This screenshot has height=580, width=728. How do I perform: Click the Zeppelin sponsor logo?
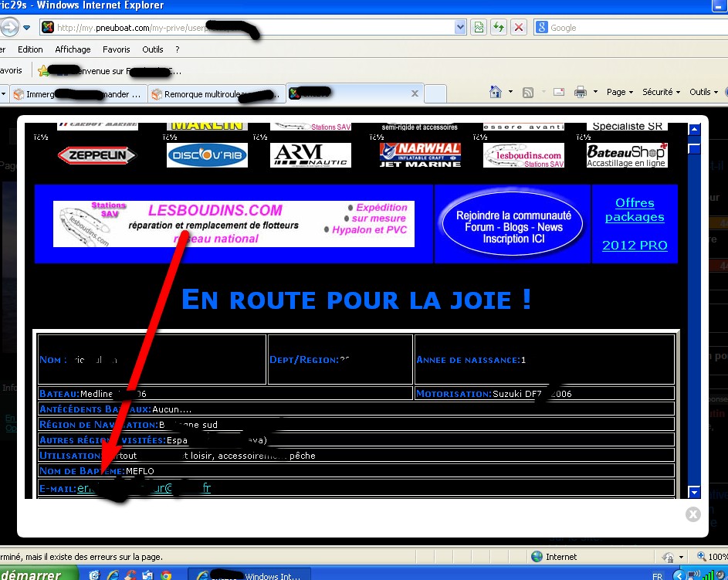coord(97,155)
